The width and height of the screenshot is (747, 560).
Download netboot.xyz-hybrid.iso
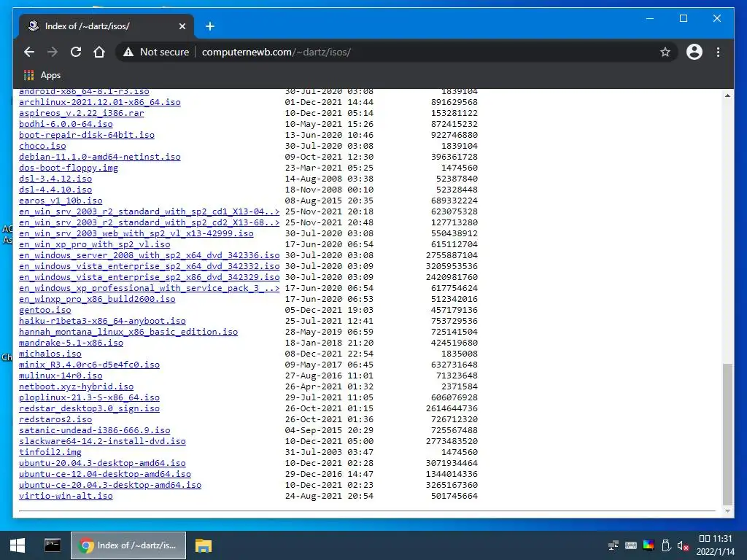(x=76, y=386)
